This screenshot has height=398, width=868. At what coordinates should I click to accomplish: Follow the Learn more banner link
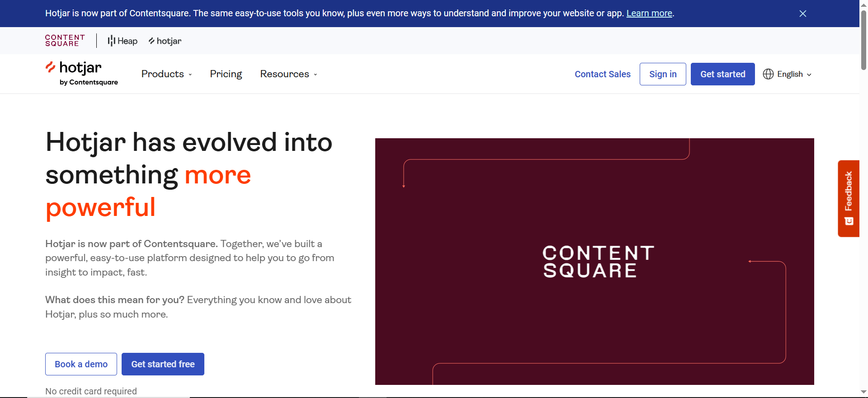tap(649, 14)
